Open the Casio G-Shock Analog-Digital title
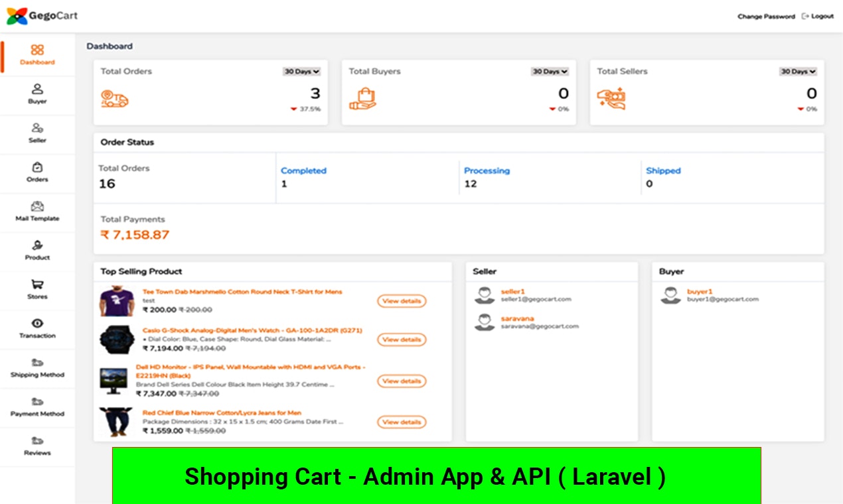The image size is (843, 504). (x=252, y=330)
